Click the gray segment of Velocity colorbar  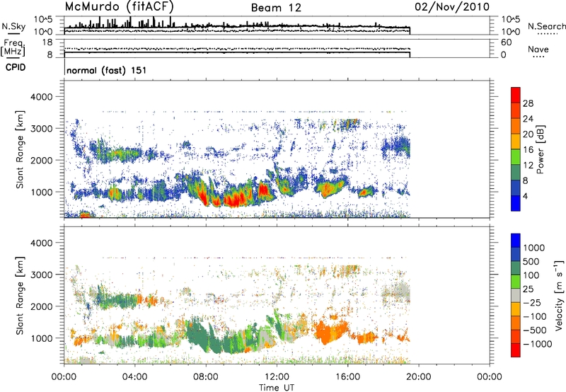pos(516,295)
